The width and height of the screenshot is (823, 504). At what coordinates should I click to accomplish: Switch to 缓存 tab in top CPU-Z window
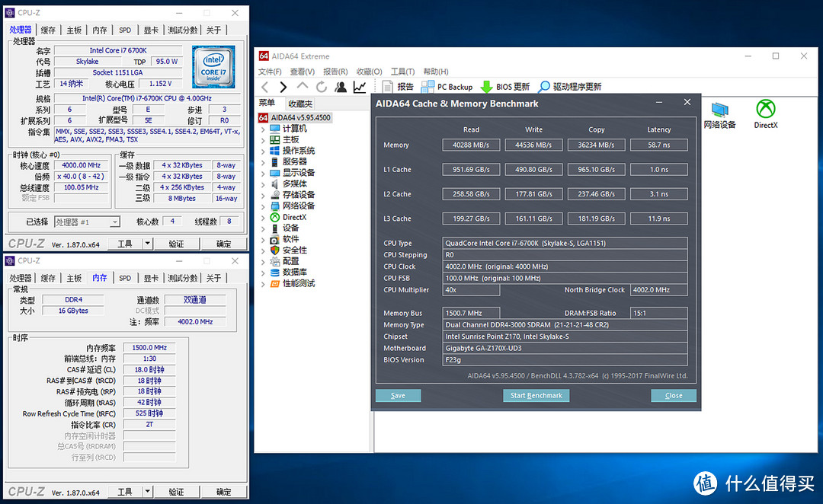(x=48, y=30)
